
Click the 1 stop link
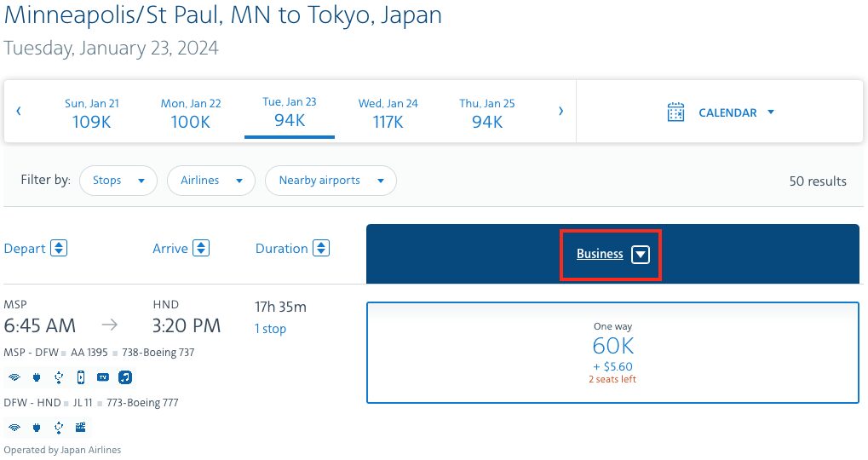tap(270, 329)
